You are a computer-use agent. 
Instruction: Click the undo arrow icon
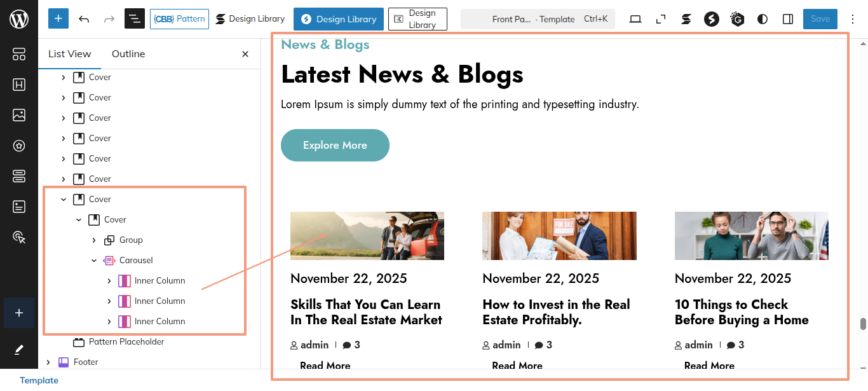click(x=84, y=19)
